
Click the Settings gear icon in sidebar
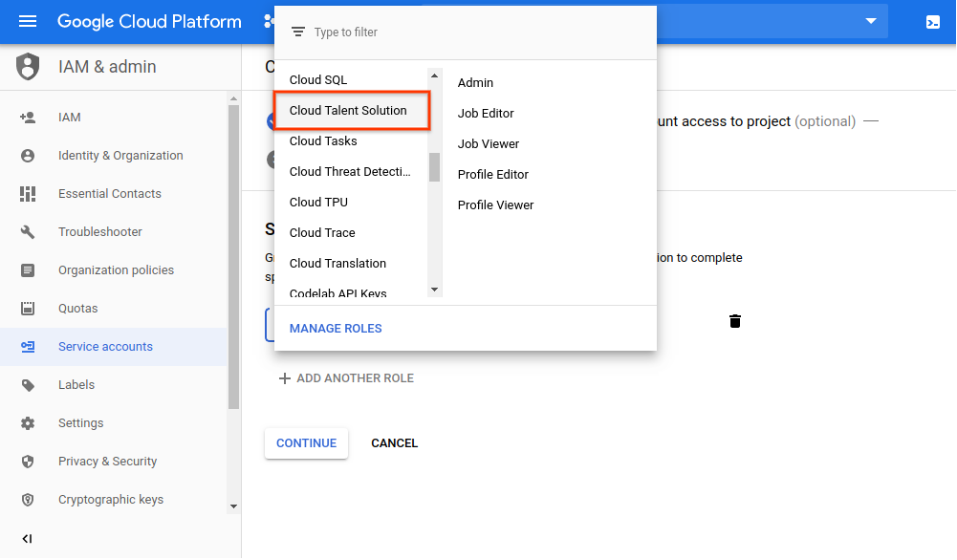point(28,423)
